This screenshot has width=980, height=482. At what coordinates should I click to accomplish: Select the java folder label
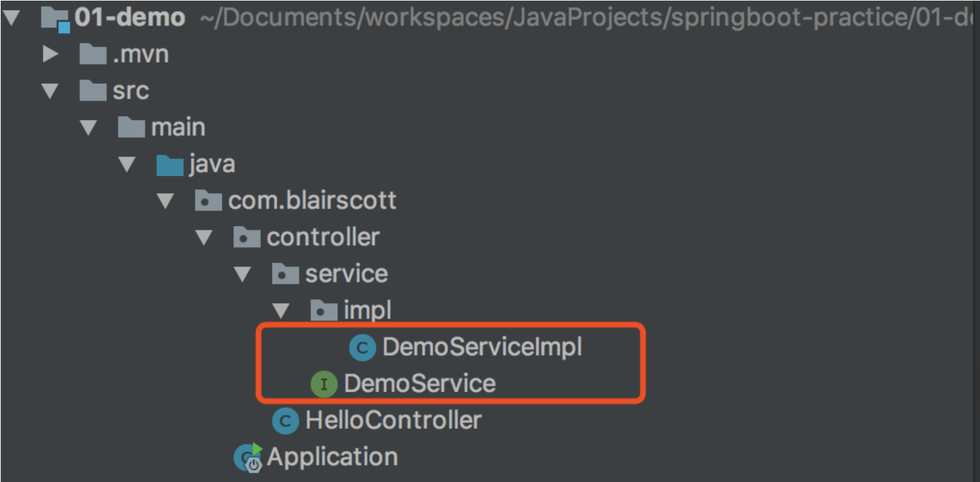point(212,165)
